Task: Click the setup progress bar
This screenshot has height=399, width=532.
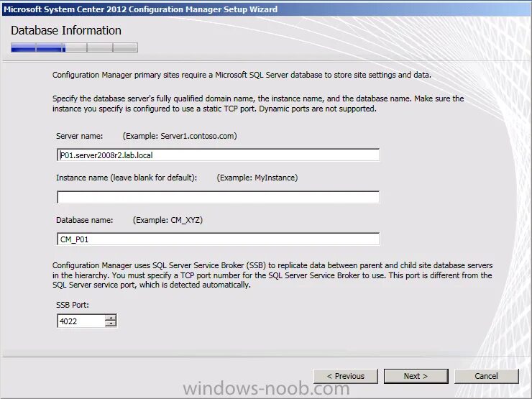Action: 74,47
